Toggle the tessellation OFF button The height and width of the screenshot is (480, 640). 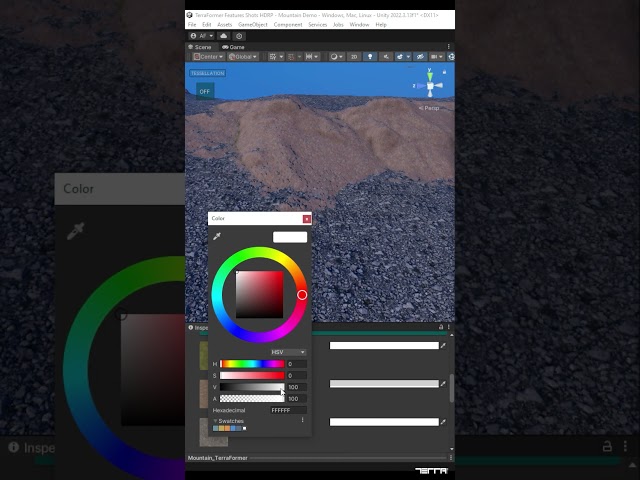point(204,91)
